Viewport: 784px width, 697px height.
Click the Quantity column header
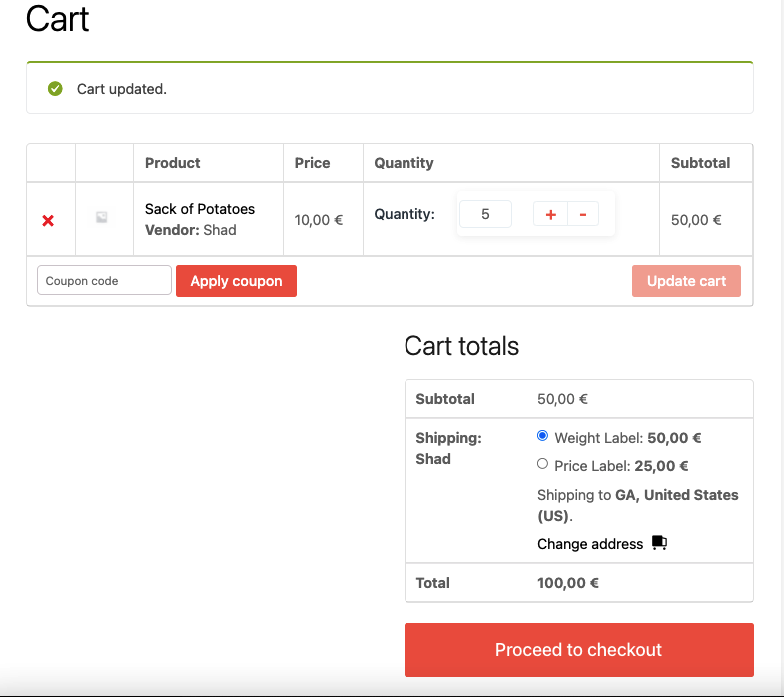404,163
